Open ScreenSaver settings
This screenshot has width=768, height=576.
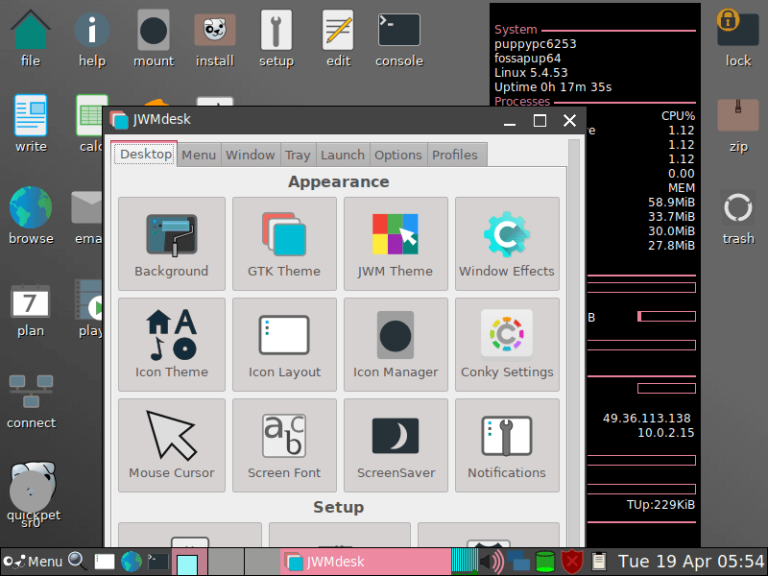[x=394, y=446]
